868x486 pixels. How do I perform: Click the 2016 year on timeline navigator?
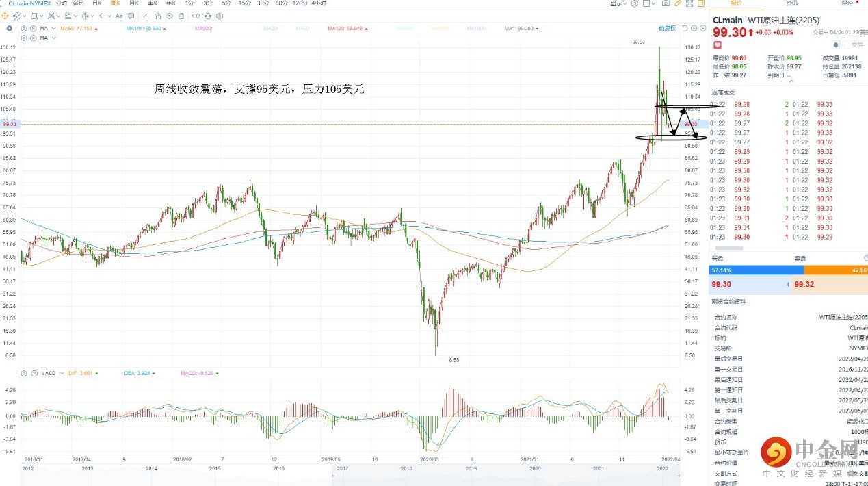(x=278, y=468)
